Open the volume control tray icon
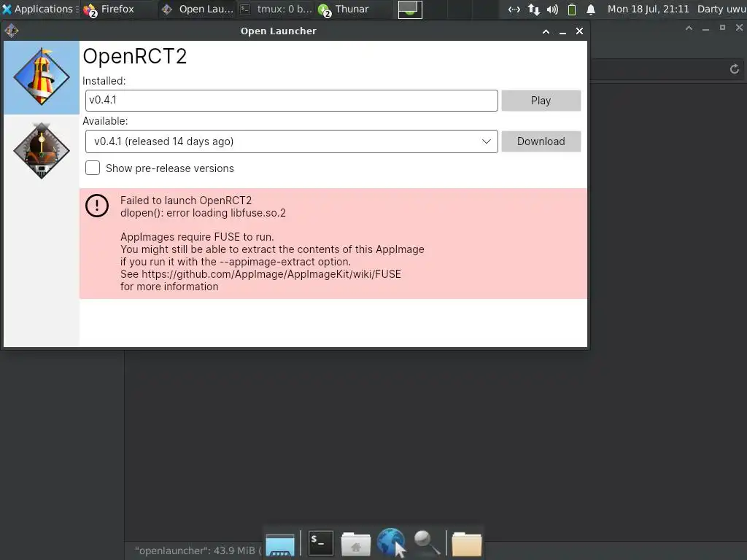This screenshot has height=560, width=747. (553, 9)
